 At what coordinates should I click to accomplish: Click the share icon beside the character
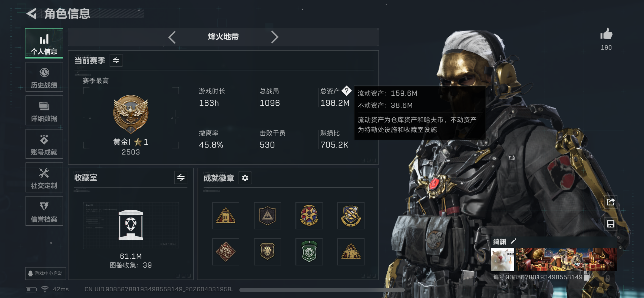coord(611,202)
